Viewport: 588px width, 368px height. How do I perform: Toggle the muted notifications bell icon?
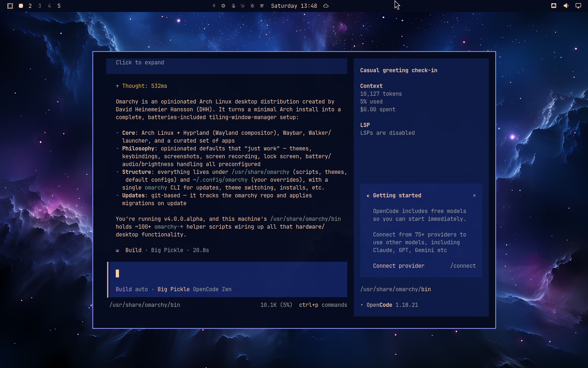click(252, 6)
